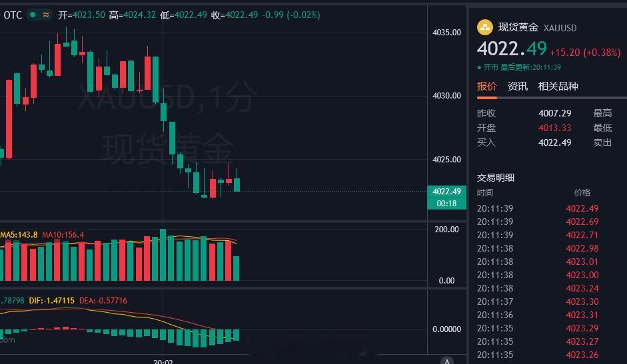Viewport: 627px width, 364px height.
Task: Click the 开盘 value 4013.33
Action: (x=554, y=128)
